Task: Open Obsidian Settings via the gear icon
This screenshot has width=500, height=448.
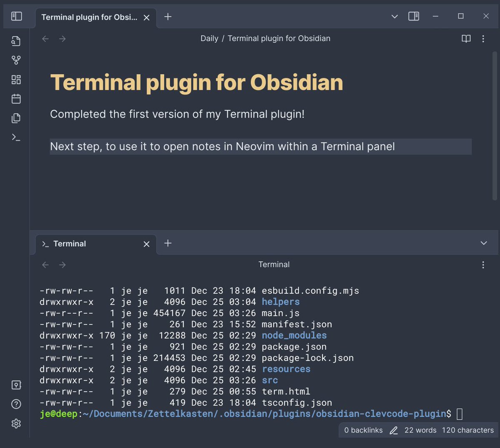Action: tap(16, 423)
